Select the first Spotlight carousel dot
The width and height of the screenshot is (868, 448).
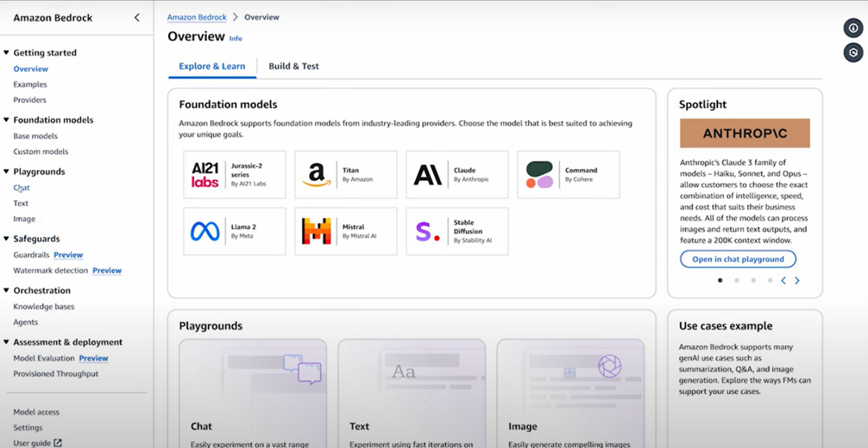pos(720,280)
